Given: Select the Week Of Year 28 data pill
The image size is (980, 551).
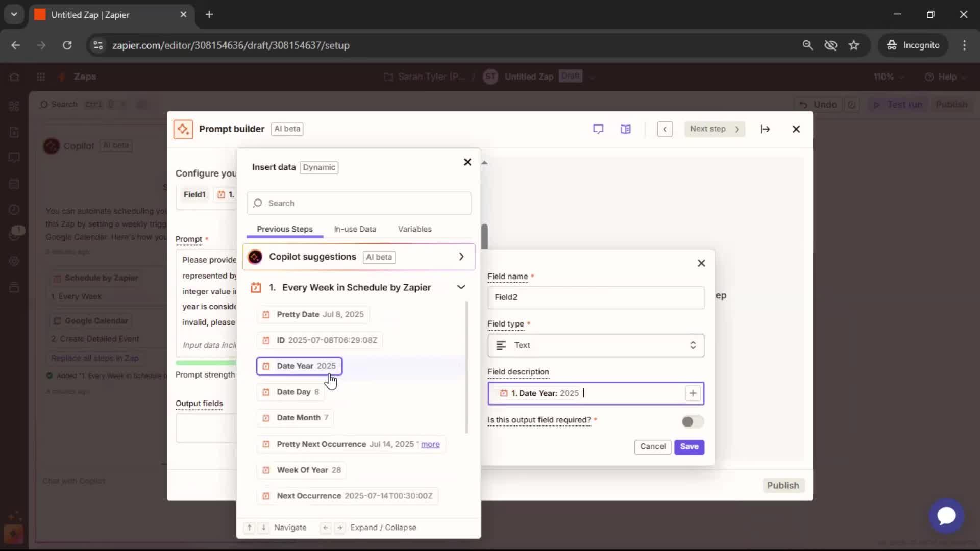Looking at the screenshot, I should click(x=302, y=470).
